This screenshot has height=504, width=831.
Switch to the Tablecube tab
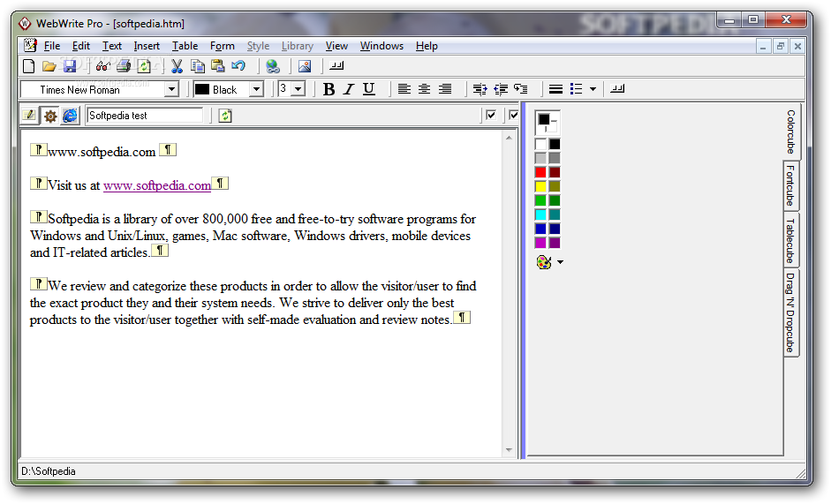(790, 241)
